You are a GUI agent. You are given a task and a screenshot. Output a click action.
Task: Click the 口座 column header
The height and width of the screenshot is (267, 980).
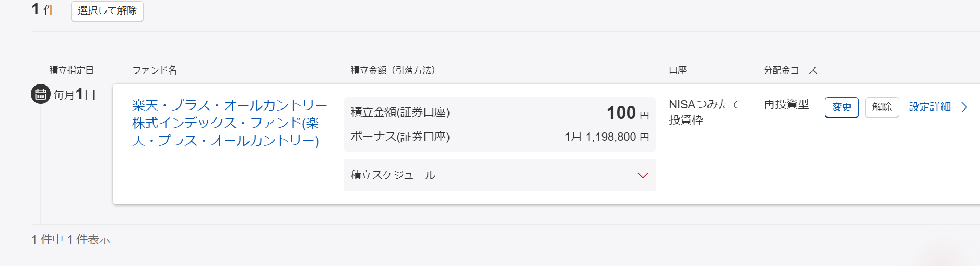(678, 70)
